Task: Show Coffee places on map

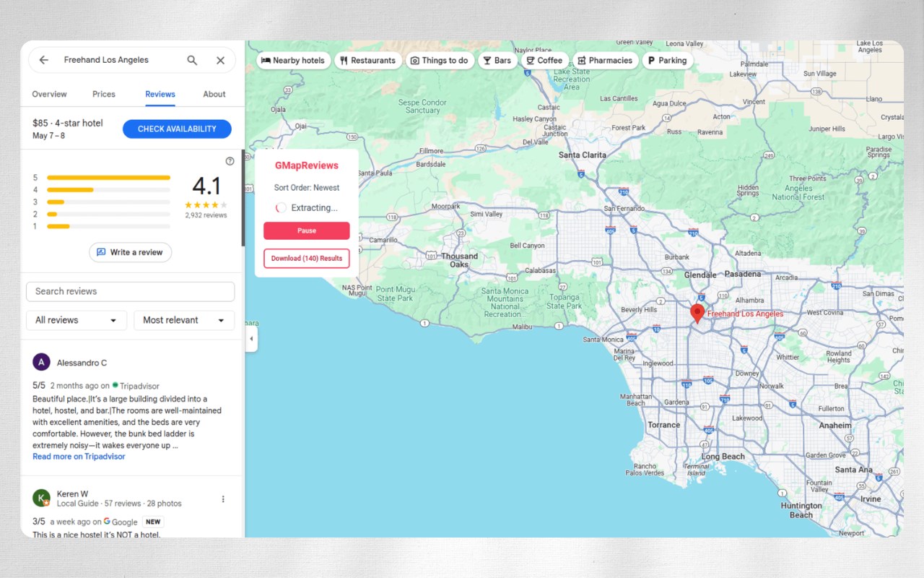Action: point(544,61)
